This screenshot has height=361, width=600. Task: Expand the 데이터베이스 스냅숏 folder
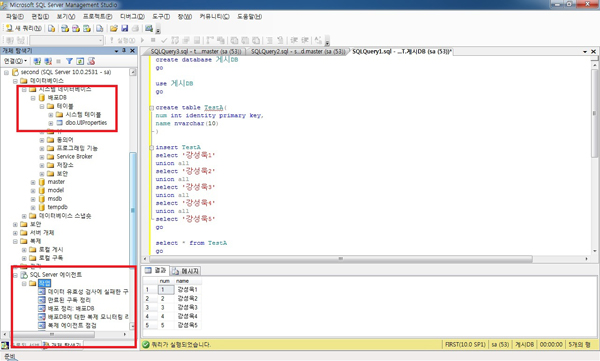click(x=24, y=216)
